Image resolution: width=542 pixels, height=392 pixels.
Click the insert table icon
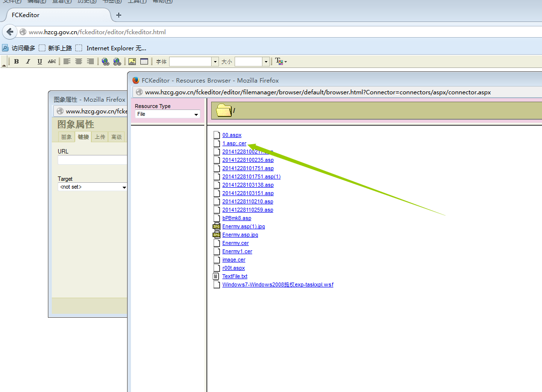(x=144, y=62)
